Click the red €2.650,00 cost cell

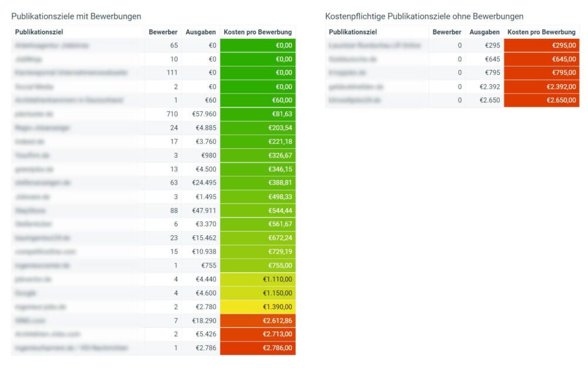541,101
